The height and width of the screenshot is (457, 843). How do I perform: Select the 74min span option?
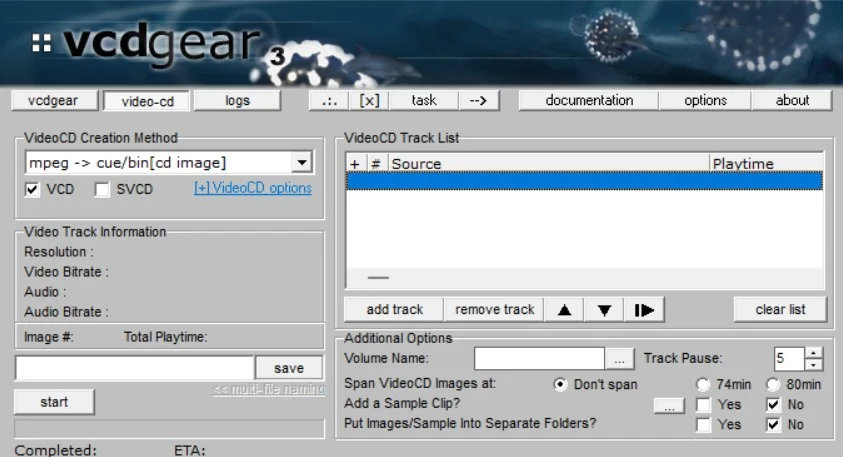pyautogui.click(x=703, y=384)
